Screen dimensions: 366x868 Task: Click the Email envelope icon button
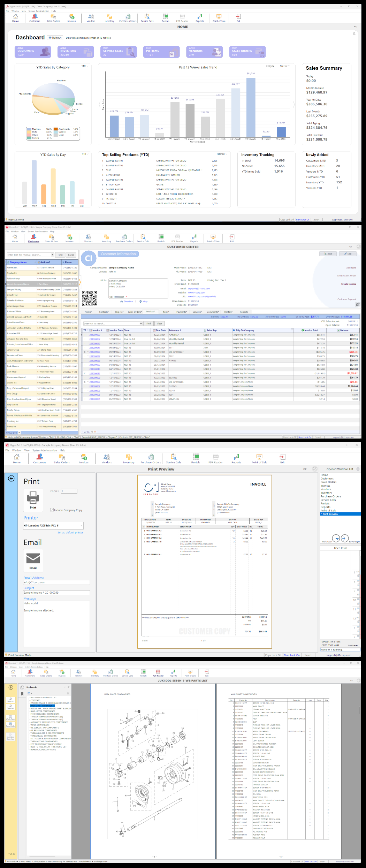(33, 560)
